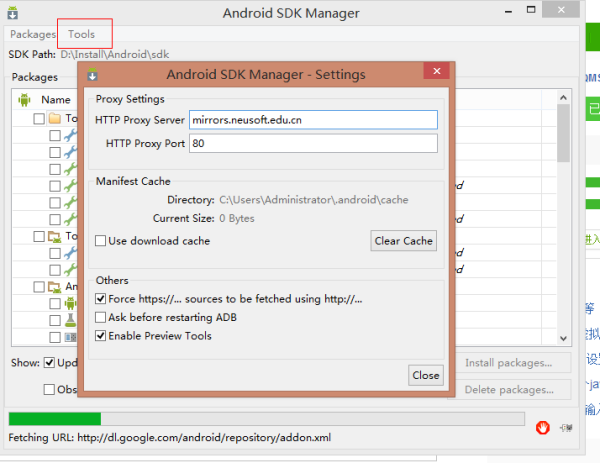Click the flask icon in package list
The height and width of the screenshot is (463, 600).
[70, 320]
